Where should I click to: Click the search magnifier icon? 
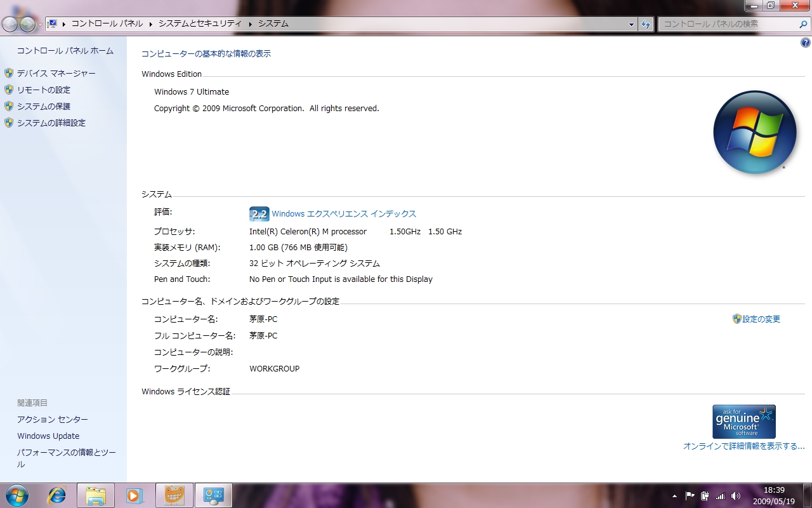click(x=803, y=24)
